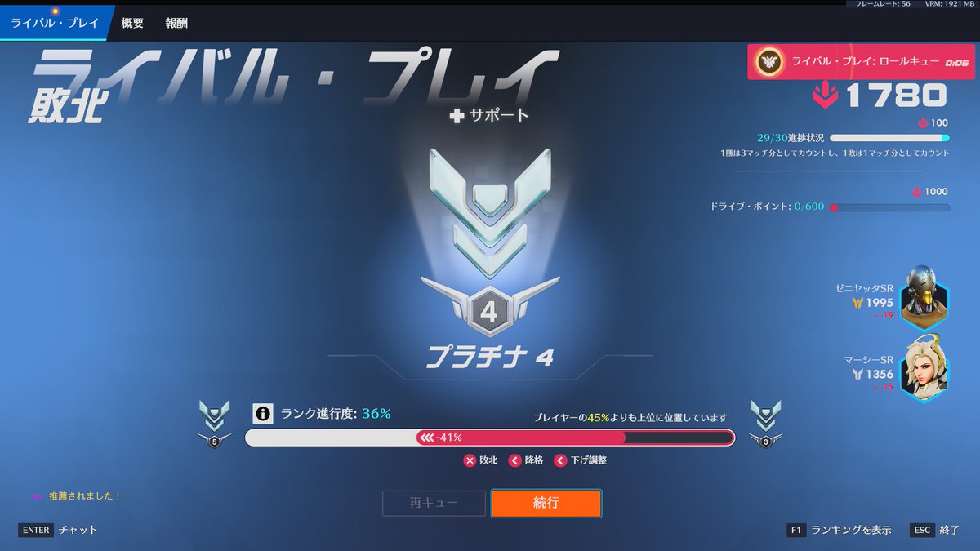Click the 29/30 進捗状況 progress bar

click(889, 139)
